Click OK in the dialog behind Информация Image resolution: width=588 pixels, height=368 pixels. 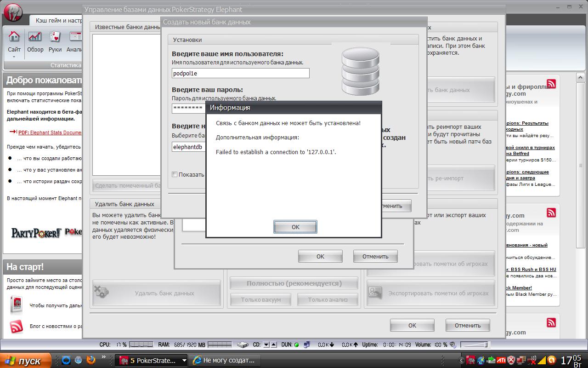pyautogui.click(x=320, y=256)
